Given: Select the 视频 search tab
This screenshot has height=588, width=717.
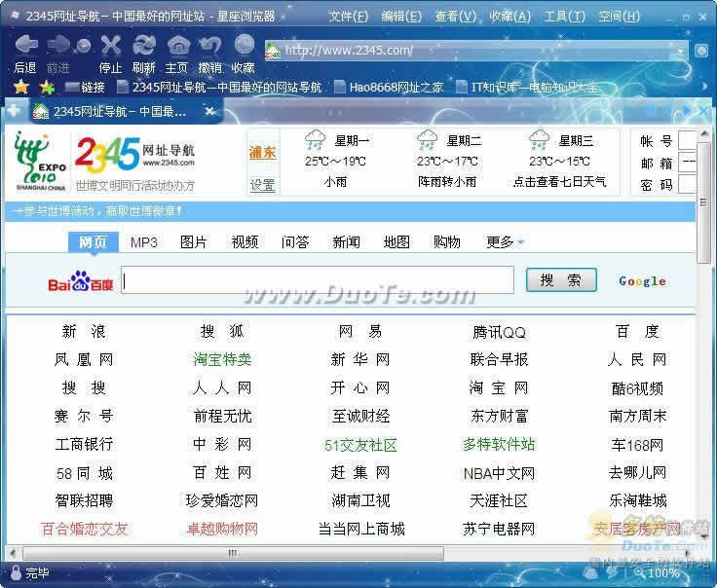Looking at the screenshot, I should (x=245, y=242).
